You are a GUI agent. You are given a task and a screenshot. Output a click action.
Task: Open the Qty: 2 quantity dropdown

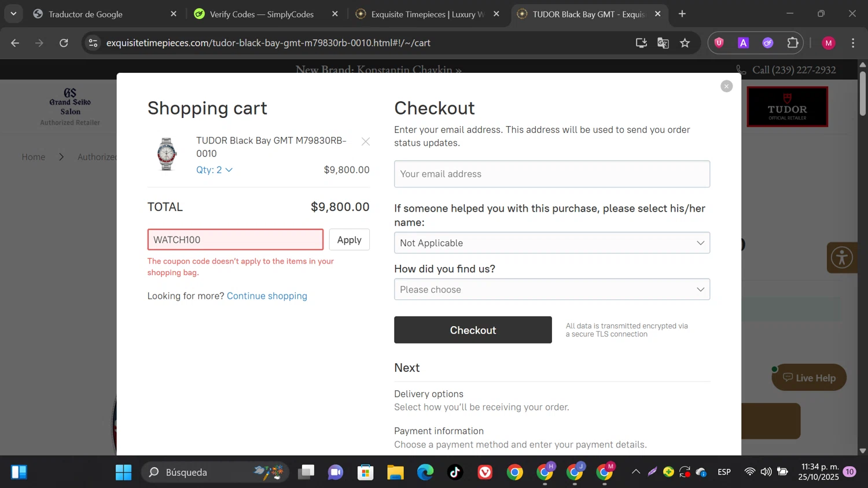point(214,170)
